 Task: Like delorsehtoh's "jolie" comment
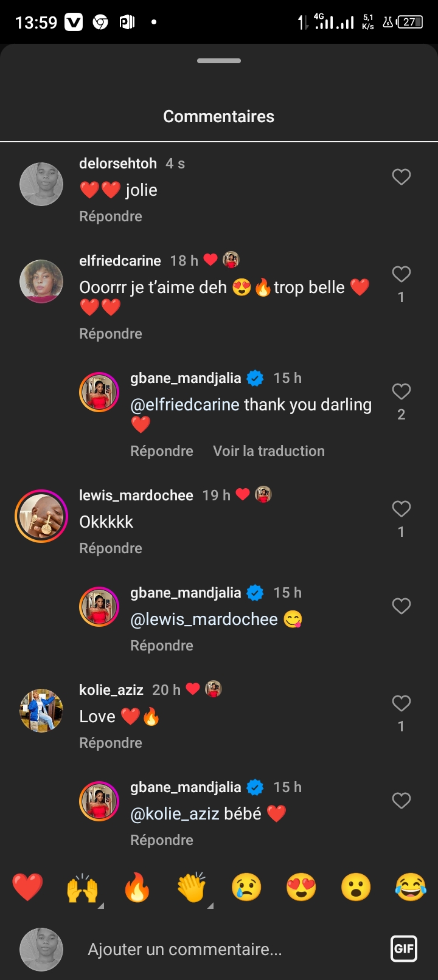401,177
